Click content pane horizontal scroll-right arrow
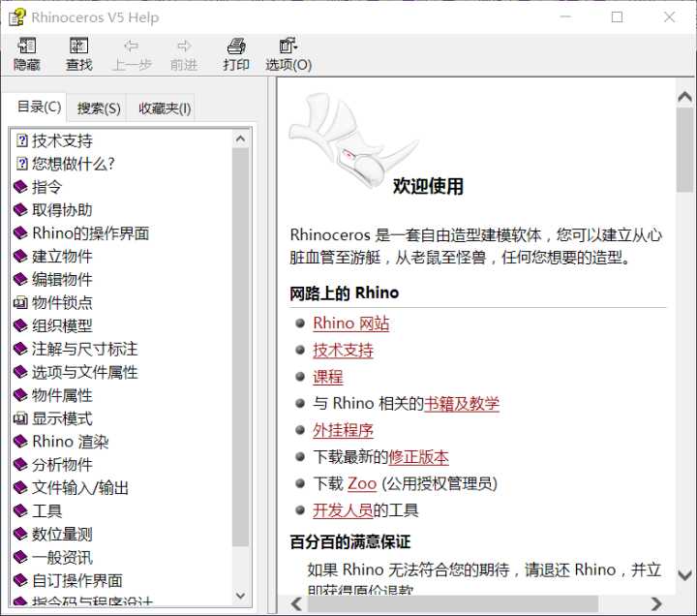This screenshot has width=697, height=616. pos(656,603)
